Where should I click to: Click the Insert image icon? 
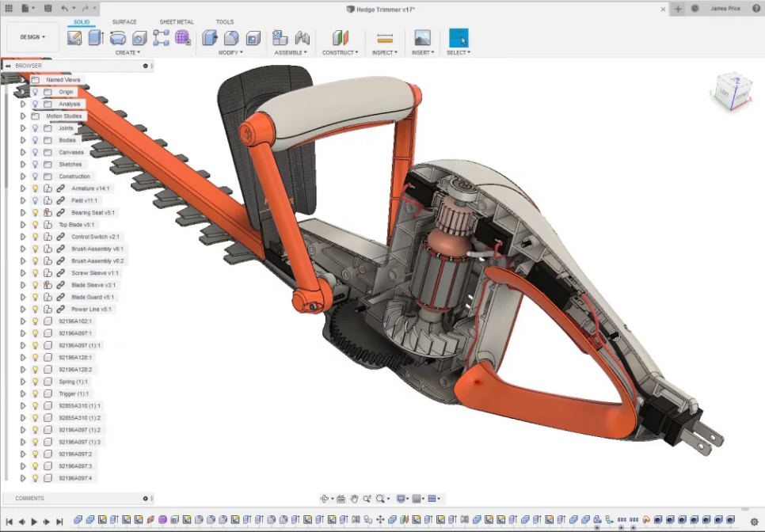click(422, 38)
